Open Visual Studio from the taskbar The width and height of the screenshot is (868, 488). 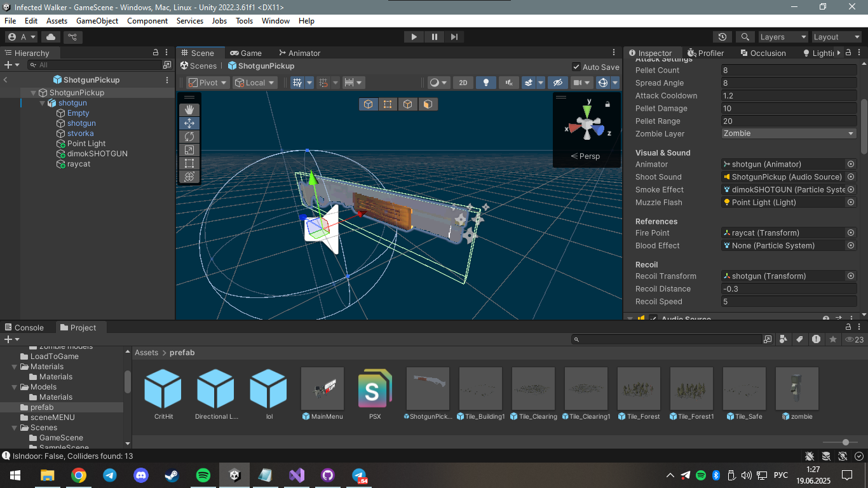tap(297, 475)
